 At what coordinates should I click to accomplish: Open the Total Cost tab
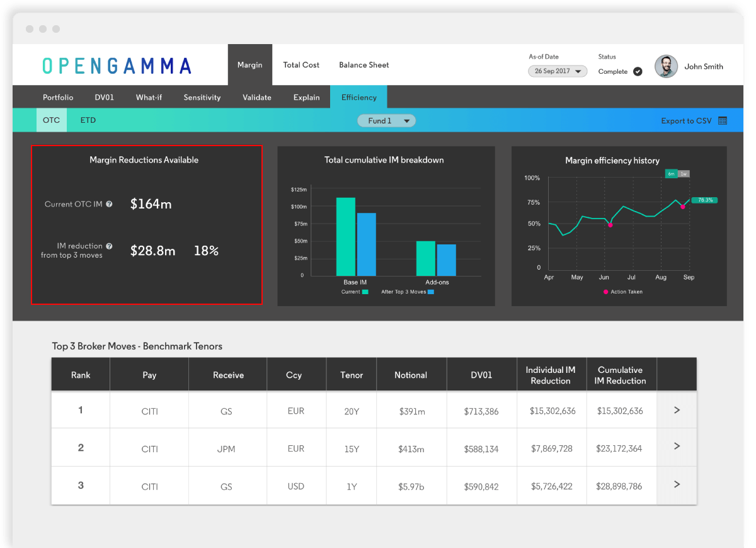coord(301,65)
